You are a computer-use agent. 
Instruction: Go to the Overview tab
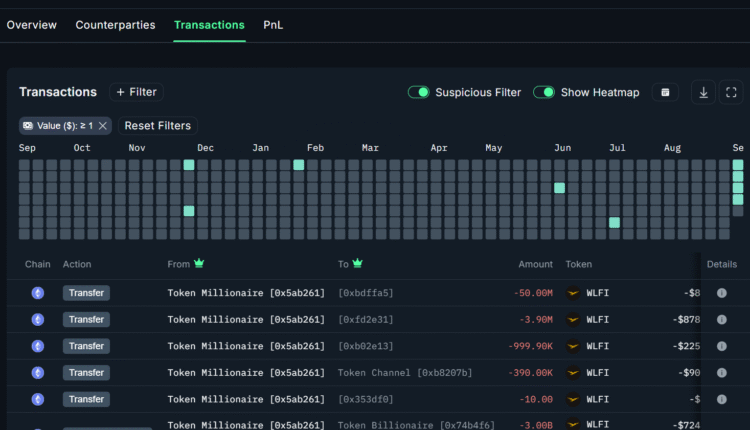[32, 25]
